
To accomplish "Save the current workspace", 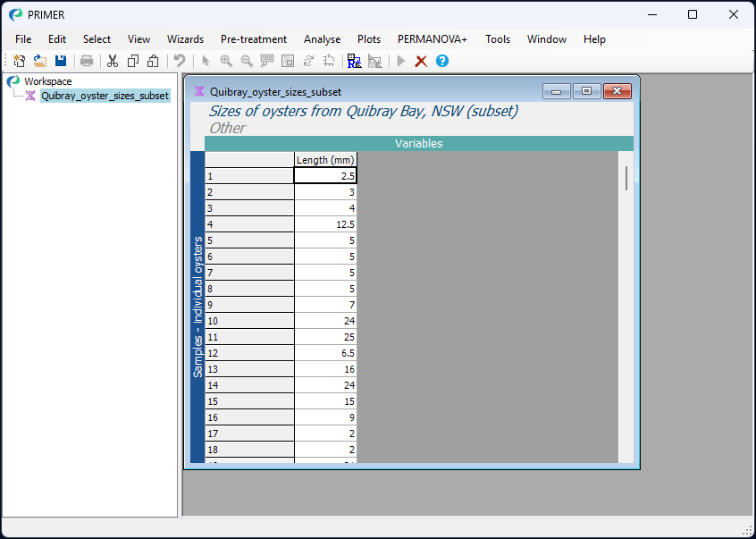I will coord(61,61).
